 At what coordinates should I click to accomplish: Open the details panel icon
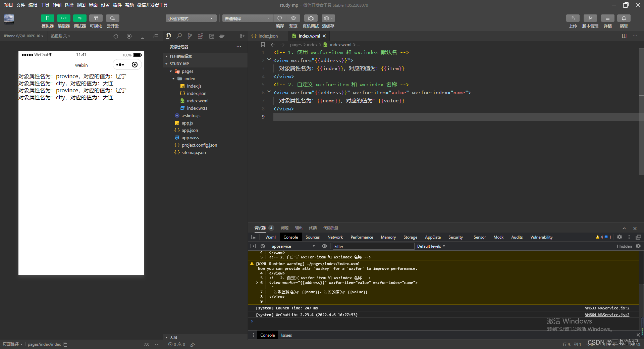[x=608, y=18]
